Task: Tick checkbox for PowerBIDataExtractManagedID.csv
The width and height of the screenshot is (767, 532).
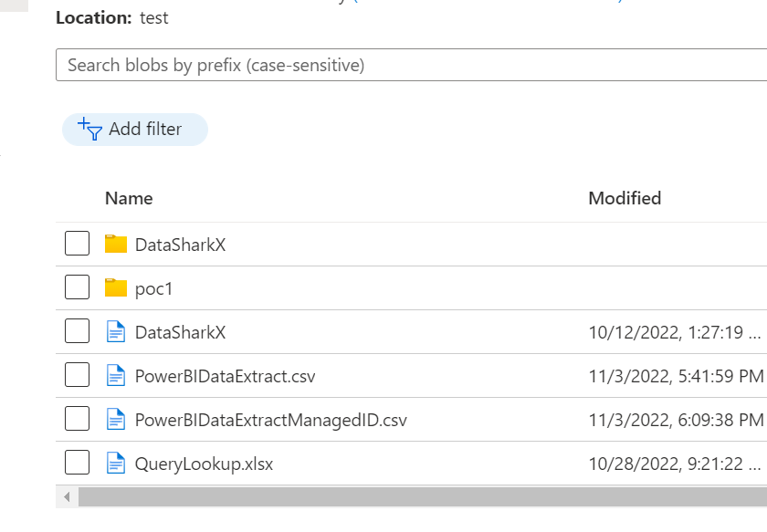Action: (x=78, y=419)
